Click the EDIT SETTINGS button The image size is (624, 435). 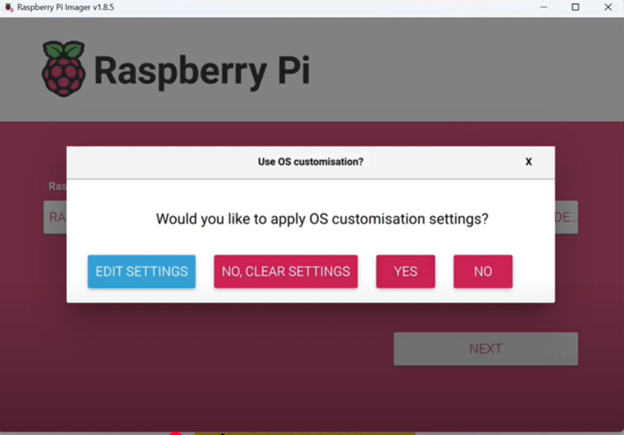[142, 271]
